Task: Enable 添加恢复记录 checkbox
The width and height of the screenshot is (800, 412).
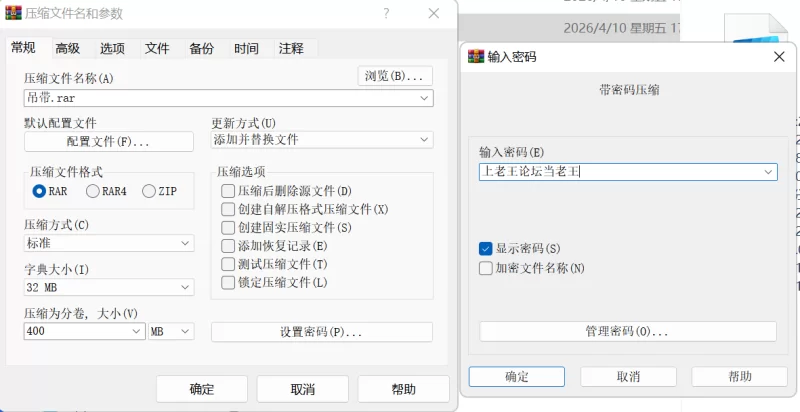Action: (x=228, y=246)
